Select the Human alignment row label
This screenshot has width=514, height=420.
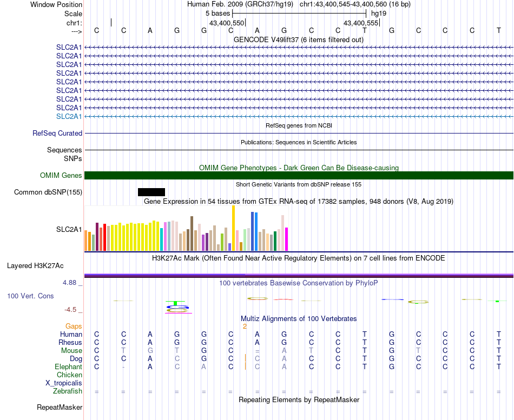pyautogui.click(x=71, y=334)
